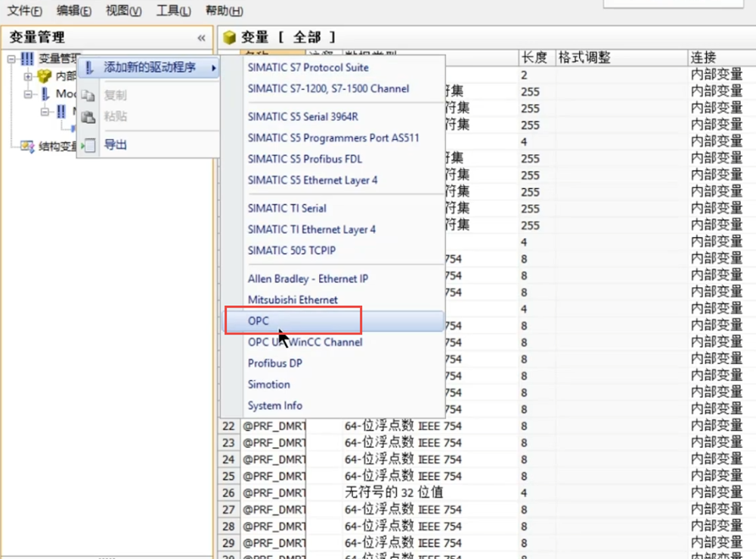Select row 26 header in table
The width and height of the screenshot is (756, 559).
point(228,493)
